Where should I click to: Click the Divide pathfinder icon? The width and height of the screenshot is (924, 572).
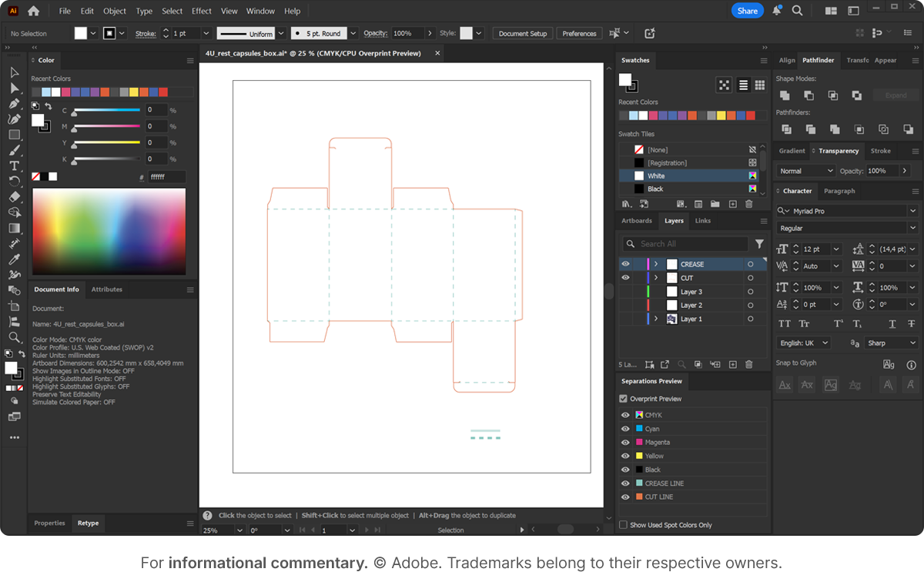786,129
